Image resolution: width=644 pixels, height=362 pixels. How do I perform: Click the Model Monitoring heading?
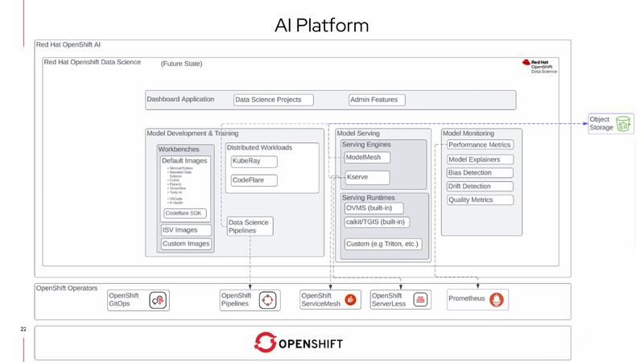pos(469,134)
